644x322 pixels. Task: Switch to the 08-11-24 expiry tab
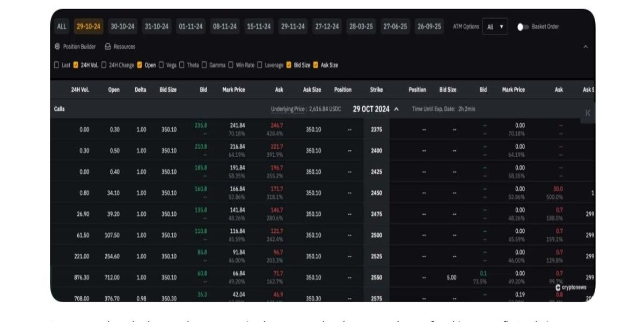click(x=225, y=26)
